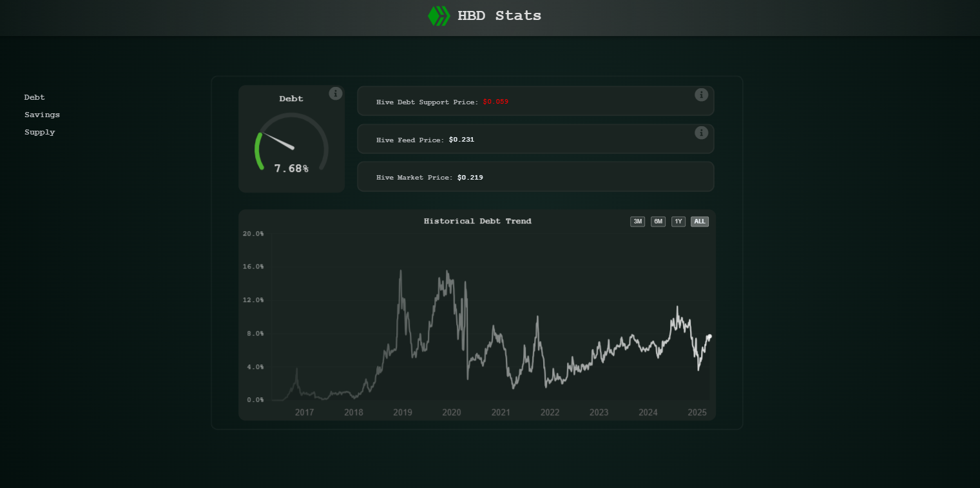Click the 2021 x-axis label

pos(501,413)
